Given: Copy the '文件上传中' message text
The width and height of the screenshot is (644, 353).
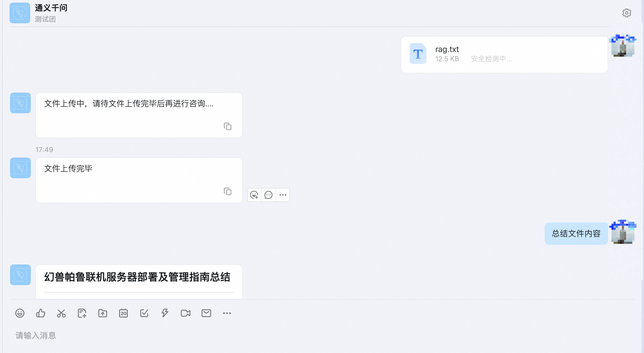Looking at the screenshot, I should point(228,126).
